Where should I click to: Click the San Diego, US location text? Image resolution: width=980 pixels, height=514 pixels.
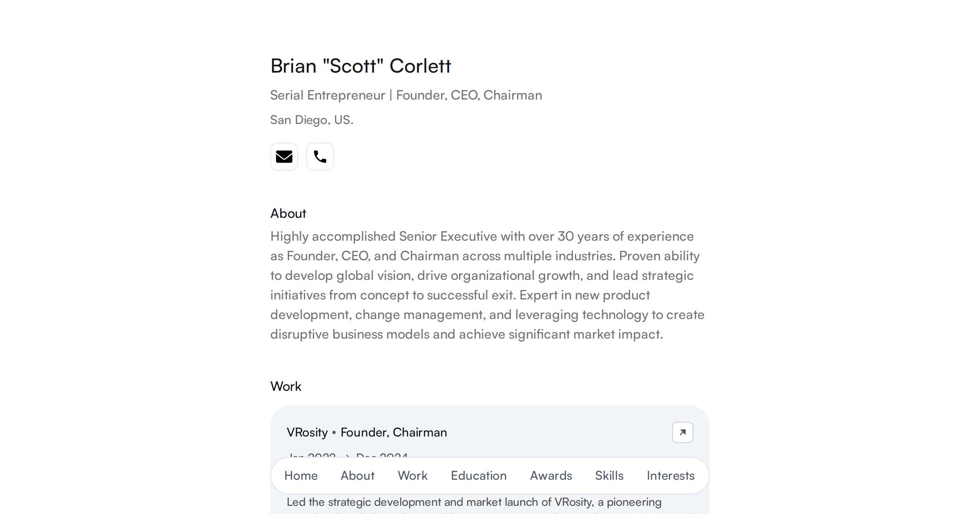(312, 120)
